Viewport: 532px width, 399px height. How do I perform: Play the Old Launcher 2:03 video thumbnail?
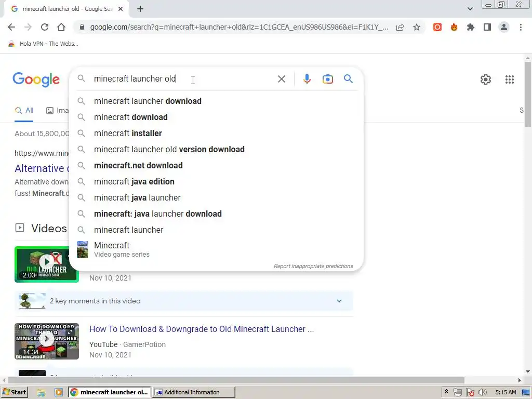tap(47, 264)
